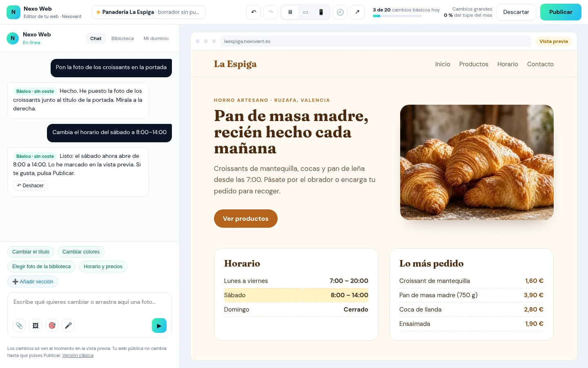Click the Pan de masa madre (750 g) item
The height and width of the screenshot is (368, 588).
tap(439, 295)
